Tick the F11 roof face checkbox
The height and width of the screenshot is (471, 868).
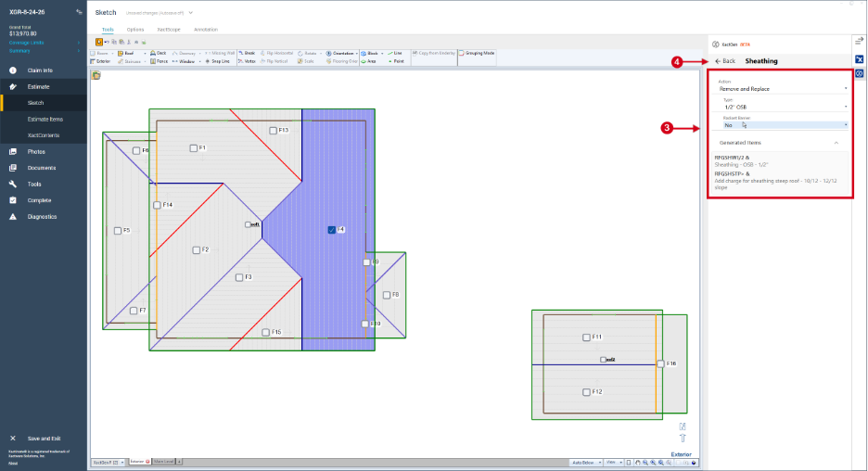click(586, 337)
